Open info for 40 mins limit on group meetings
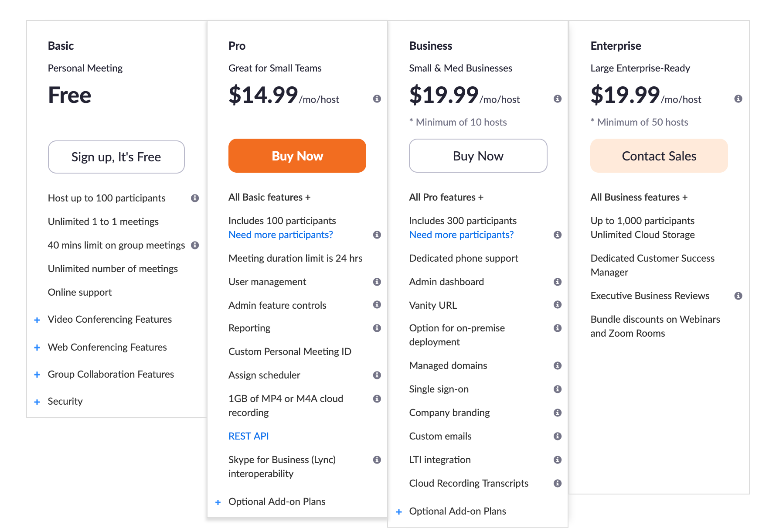This screenshot has width=776, height=532. (x=195, y=245)
